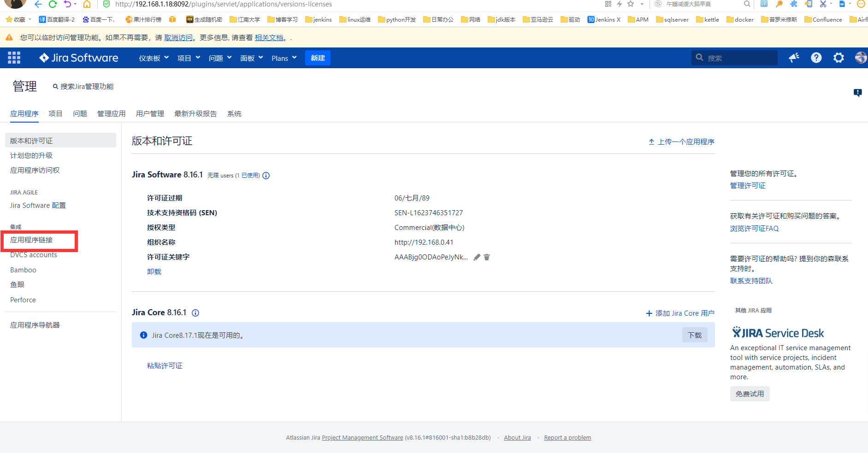Viewport: 868px width, 453px height.
Task: Click the warning triangle icon in banner
Action: (x=9, y=37)
